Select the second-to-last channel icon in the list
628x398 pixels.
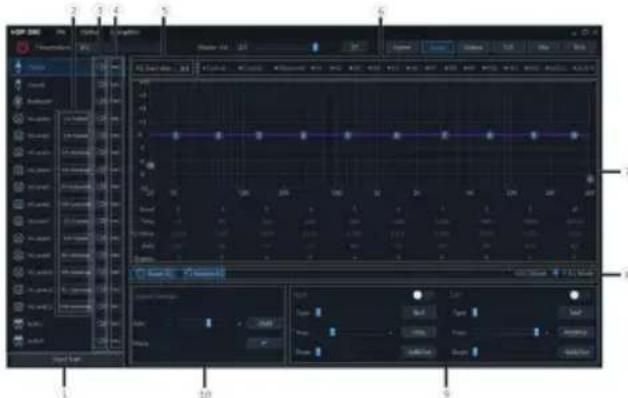[18, 324]
